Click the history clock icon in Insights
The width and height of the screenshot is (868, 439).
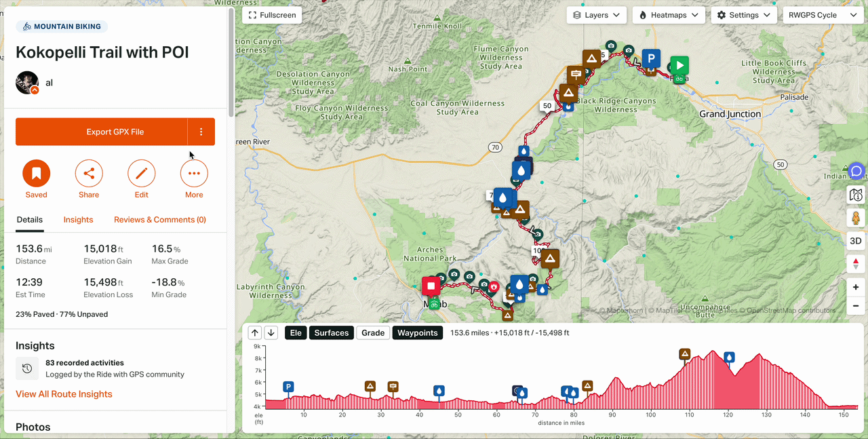click(27, 368)
